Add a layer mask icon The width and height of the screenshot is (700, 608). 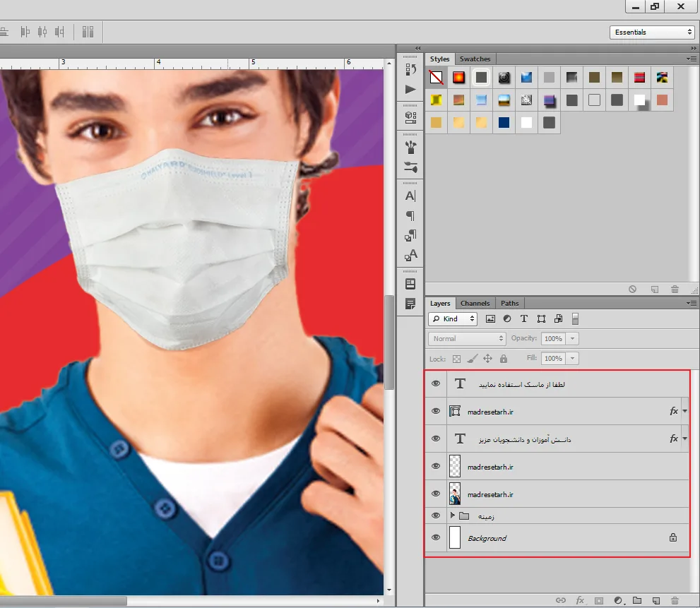[x=599, y=600]
